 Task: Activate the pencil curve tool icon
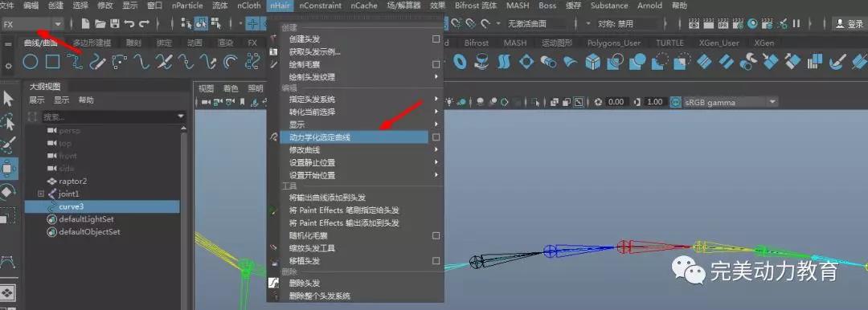[x=97, y=62]
